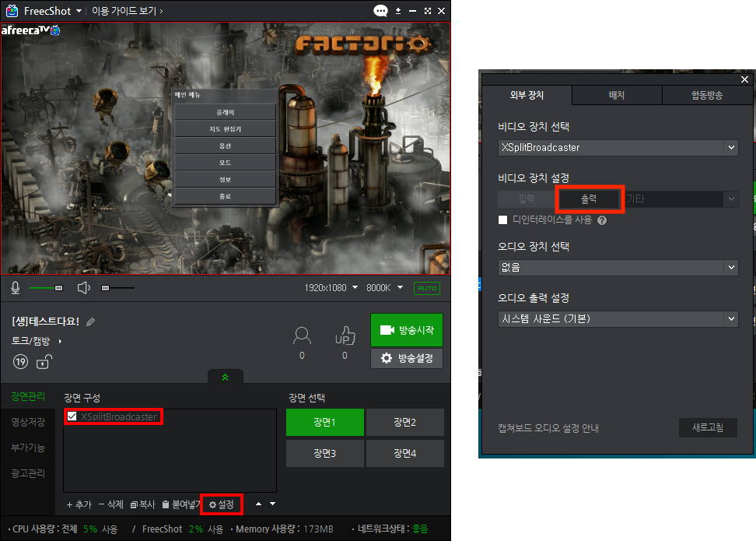Switch to the 배치 tab

click(617, 95)
